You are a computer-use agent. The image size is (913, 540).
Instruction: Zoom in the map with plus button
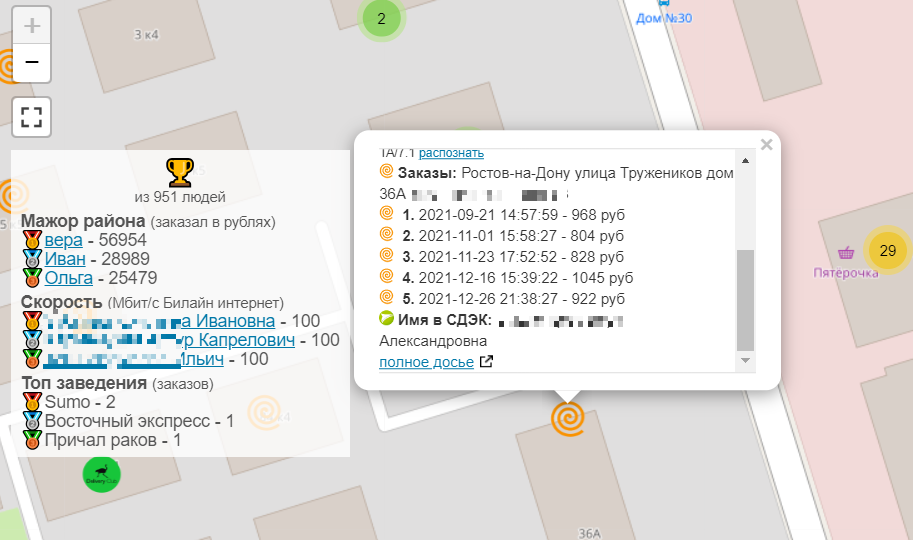pos(32,26)
